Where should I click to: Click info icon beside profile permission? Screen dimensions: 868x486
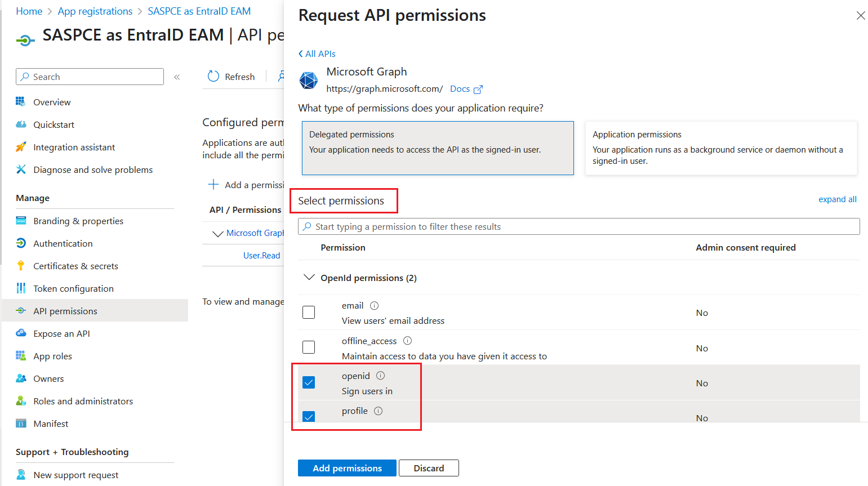[379, 411]
